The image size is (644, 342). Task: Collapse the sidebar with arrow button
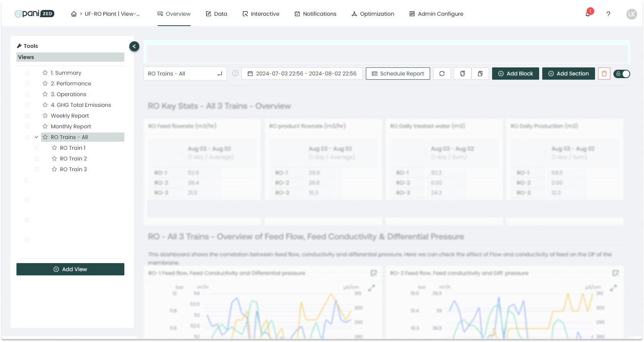tap(134, 46)
